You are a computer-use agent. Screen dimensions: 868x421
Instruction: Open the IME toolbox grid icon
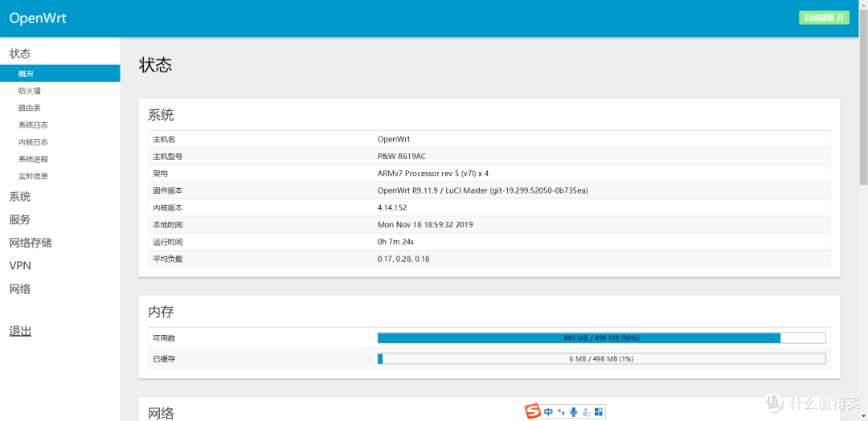point(599,412)
